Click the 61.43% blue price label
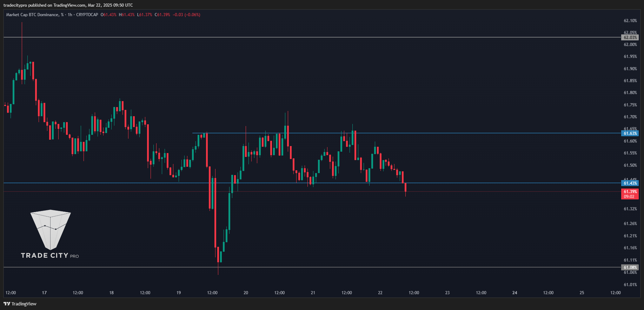The height and width of the screenshot is (310, 644). (630, 183)
